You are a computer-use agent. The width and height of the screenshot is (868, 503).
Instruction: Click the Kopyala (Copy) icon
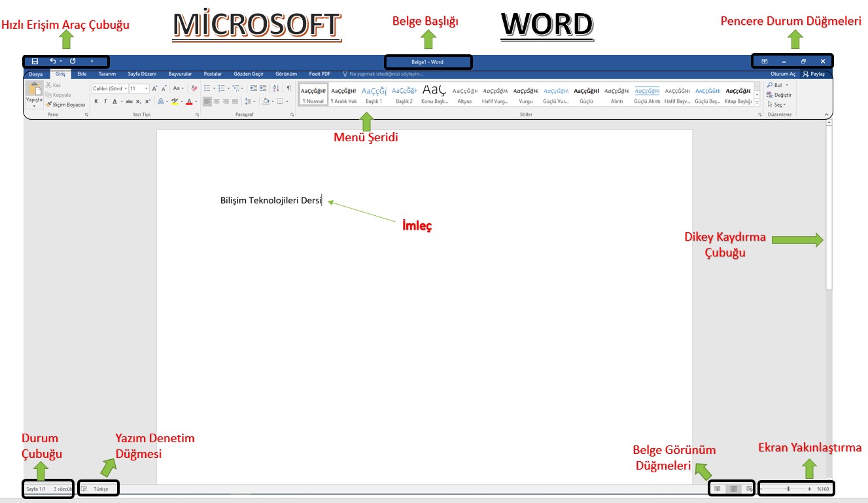[x=48, y=94]
